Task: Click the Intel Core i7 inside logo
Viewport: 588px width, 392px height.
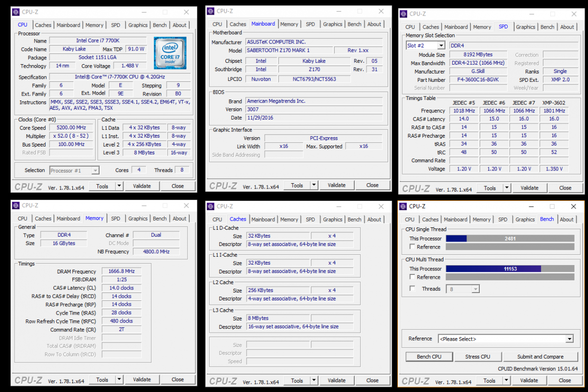Action: pyautogui.click(x=169, y=53)
